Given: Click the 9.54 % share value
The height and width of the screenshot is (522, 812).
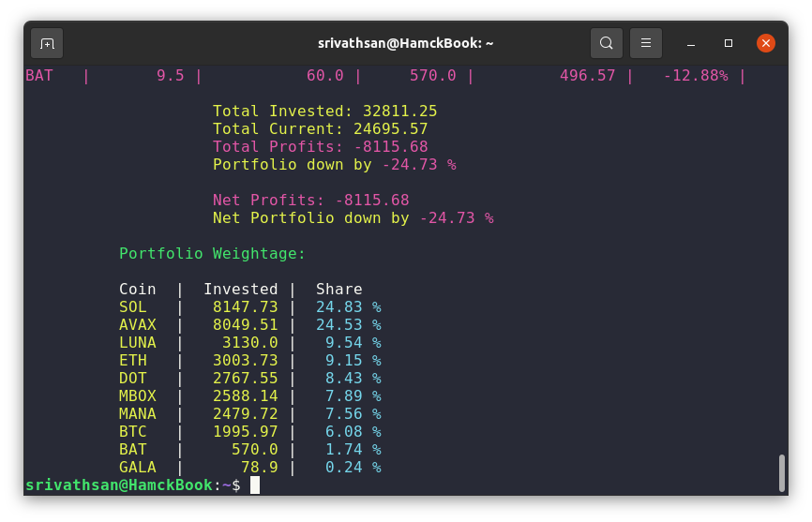Looking at the screenshot, I should (353, 342).
